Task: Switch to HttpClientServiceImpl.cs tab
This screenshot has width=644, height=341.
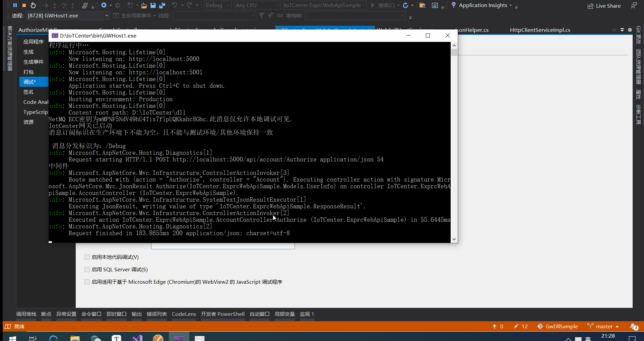Action: coord(540,30)
